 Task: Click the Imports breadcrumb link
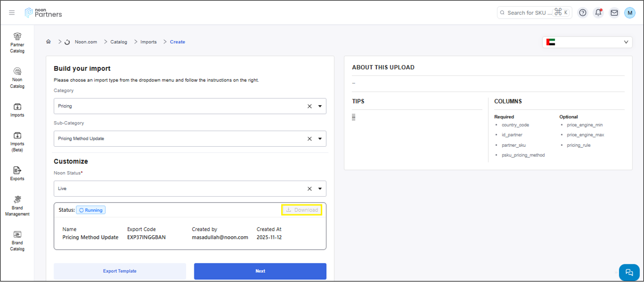(x=148, y=42)
